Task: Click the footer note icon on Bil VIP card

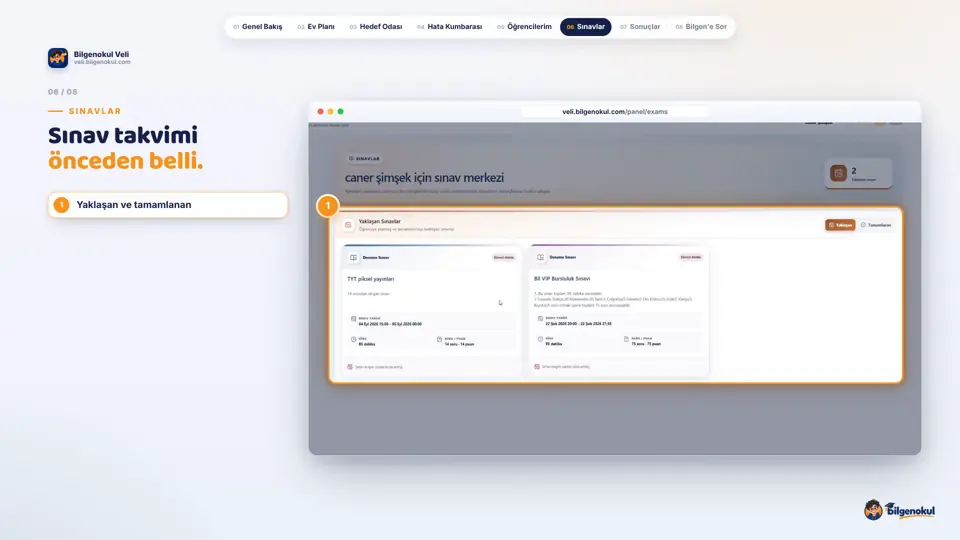Action: click(x=537, y=367)
